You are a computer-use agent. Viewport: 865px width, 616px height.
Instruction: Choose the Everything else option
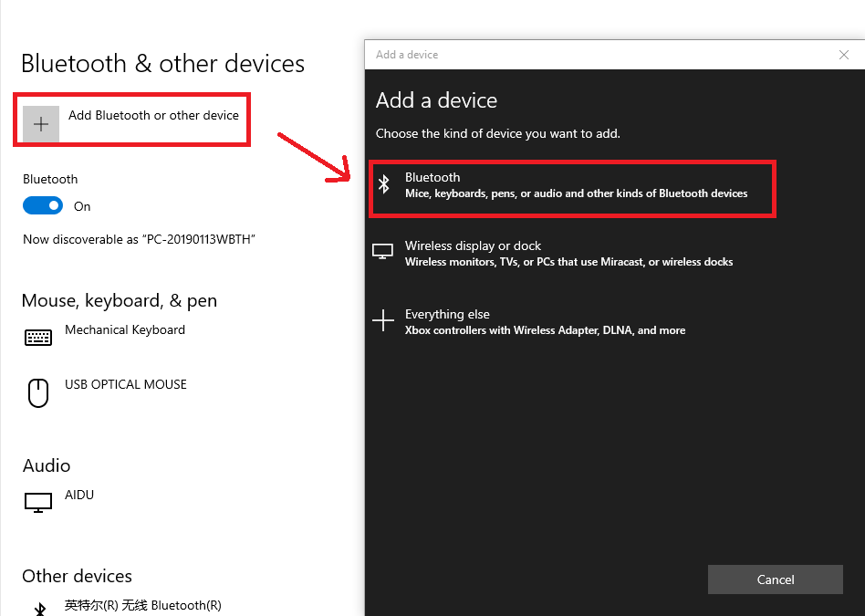(x=573, y=322)
